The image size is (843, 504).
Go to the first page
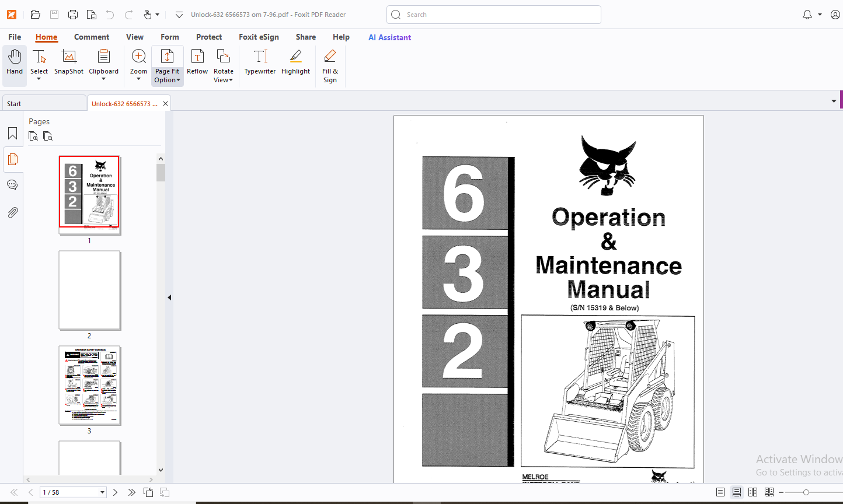pos(14,492)
